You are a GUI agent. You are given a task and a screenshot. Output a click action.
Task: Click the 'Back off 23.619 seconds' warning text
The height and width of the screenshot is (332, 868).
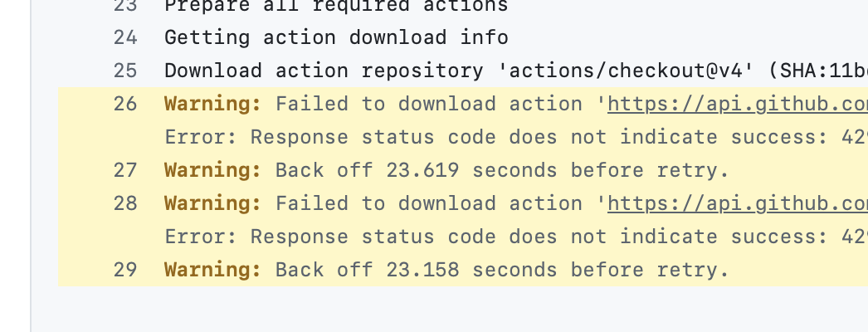502,170
